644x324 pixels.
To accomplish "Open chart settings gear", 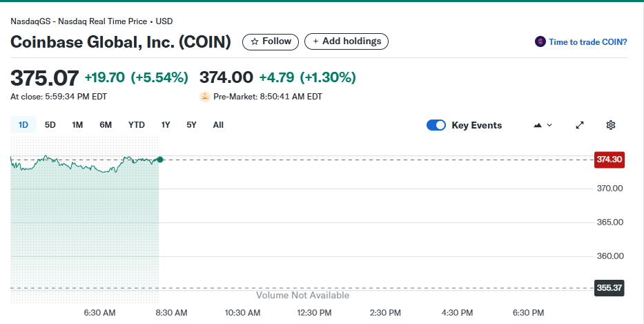I will pyautogui.click(x=611, y=125).
